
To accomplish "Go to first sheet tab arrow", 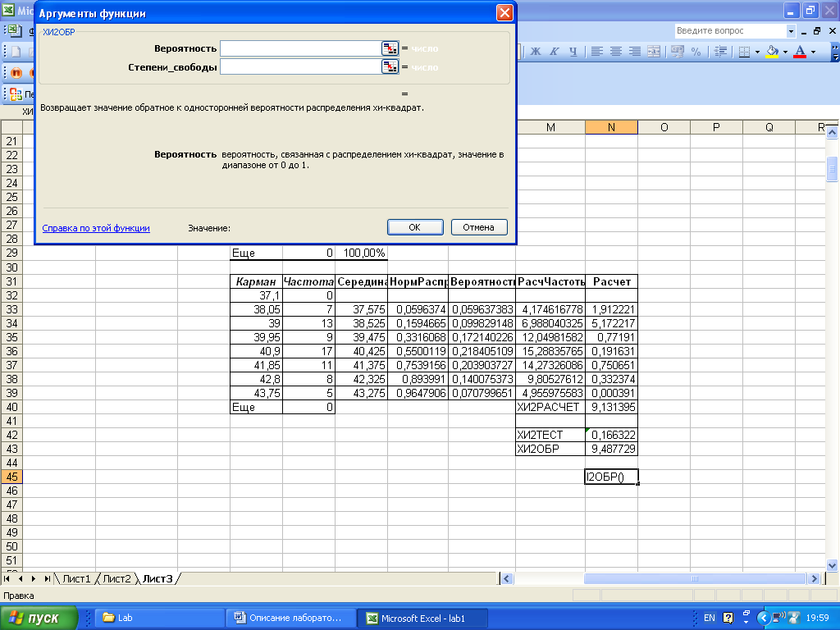I will click(x=7, y=578).
